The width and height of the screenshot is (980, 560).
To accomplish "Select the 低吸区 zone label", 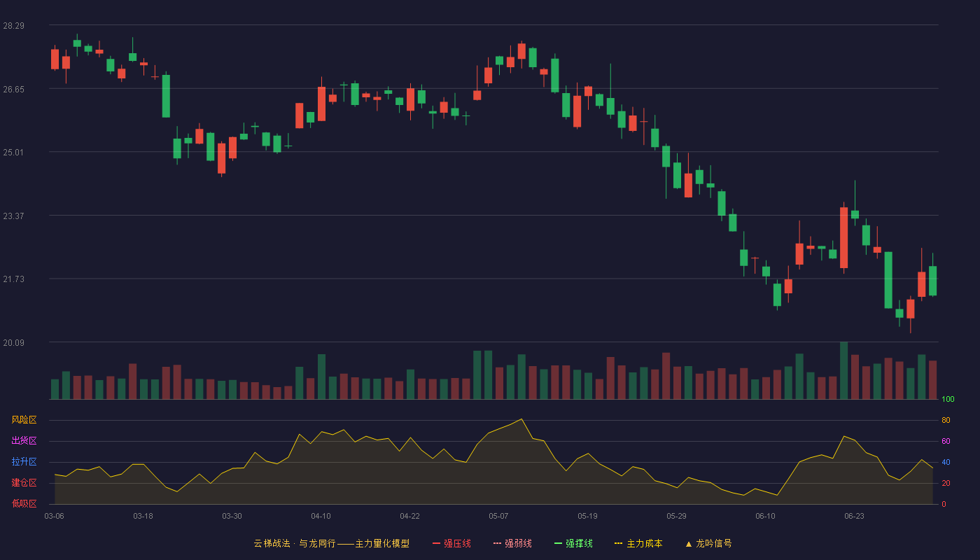I will click(24, 504).
